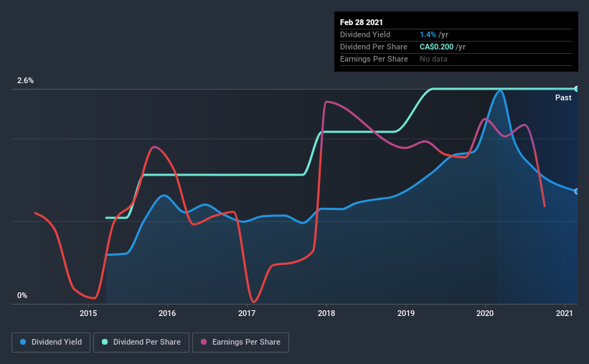Toggle the Earnings Per Share legend button
This screenshot has height=364, width=589.
pos(240,343)
